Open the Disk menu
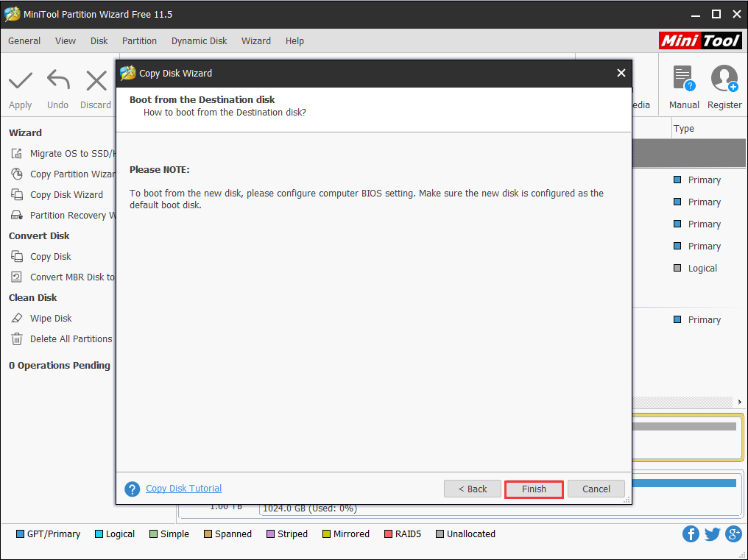Viewport: 748px width, 560px height. (x=99, y=41)
